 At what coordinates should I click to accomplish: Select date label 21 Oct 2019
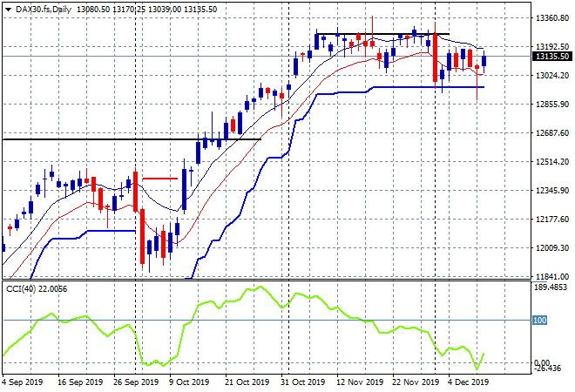247,382
